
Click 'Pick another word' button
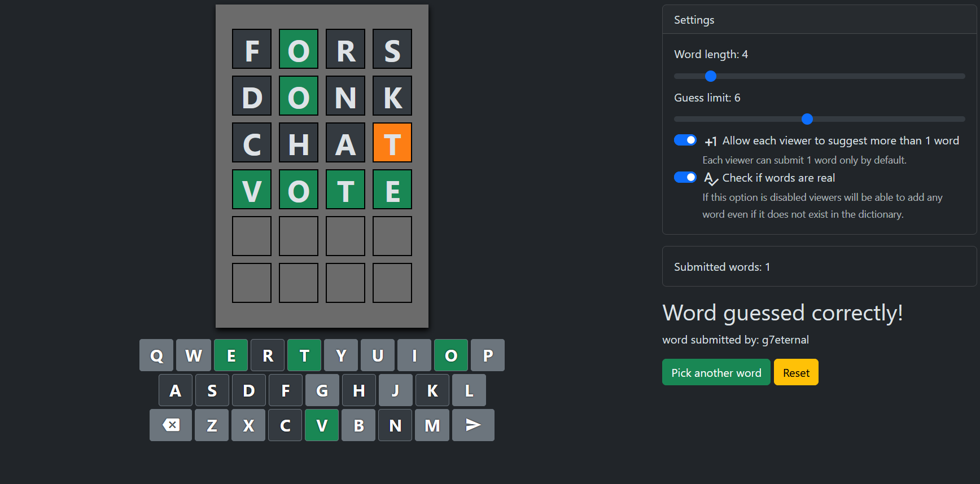click(716, 372)
